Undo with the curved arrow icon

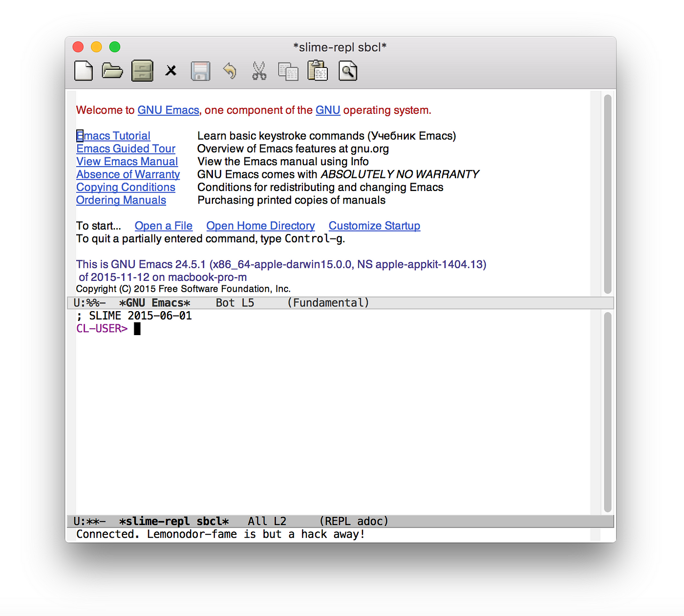pos(230,71)
